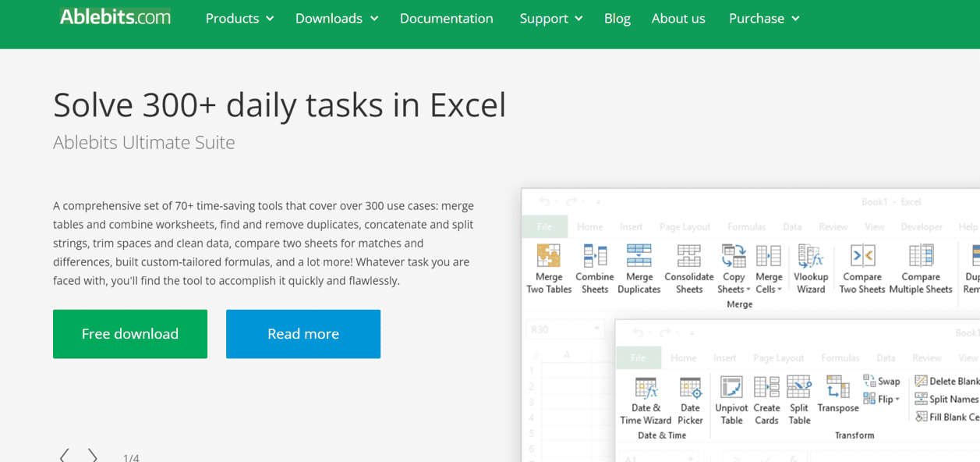The height and width of the screenshot is (462, 980).
Task: Open File tab in front Excel window
Action: pyautogui.click(x=638, y=357)
